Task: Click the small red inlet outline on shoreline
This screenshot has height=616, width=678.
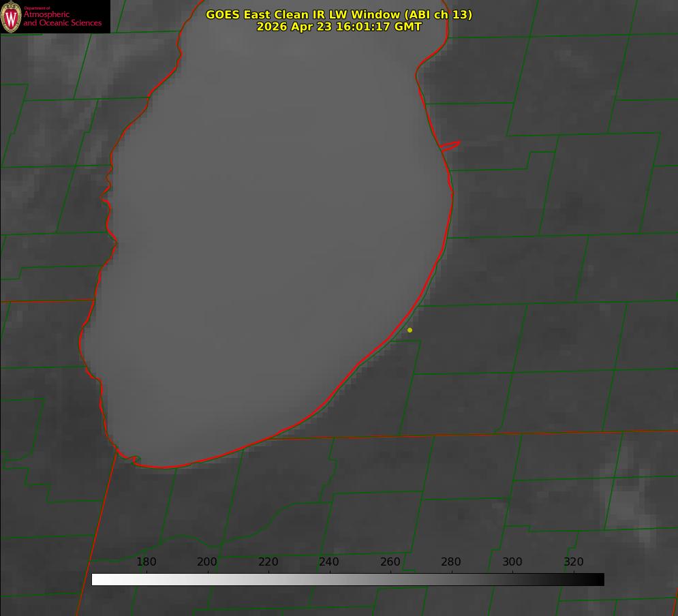Action: click(450, 145)
